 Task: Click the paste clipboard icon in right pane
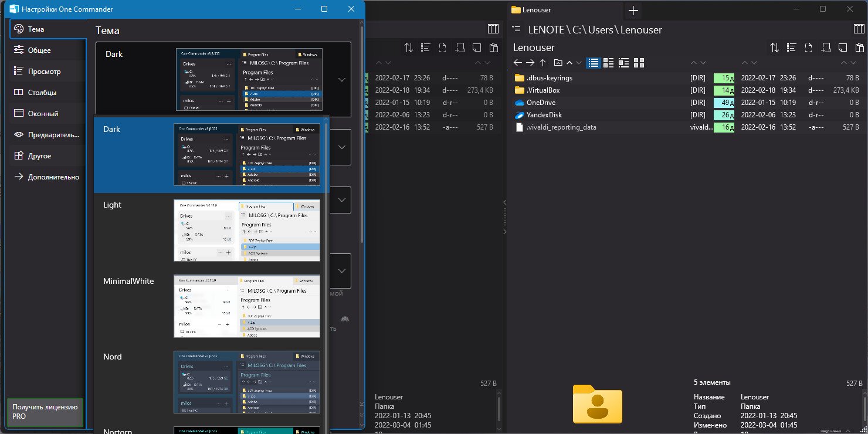(860, 48)
